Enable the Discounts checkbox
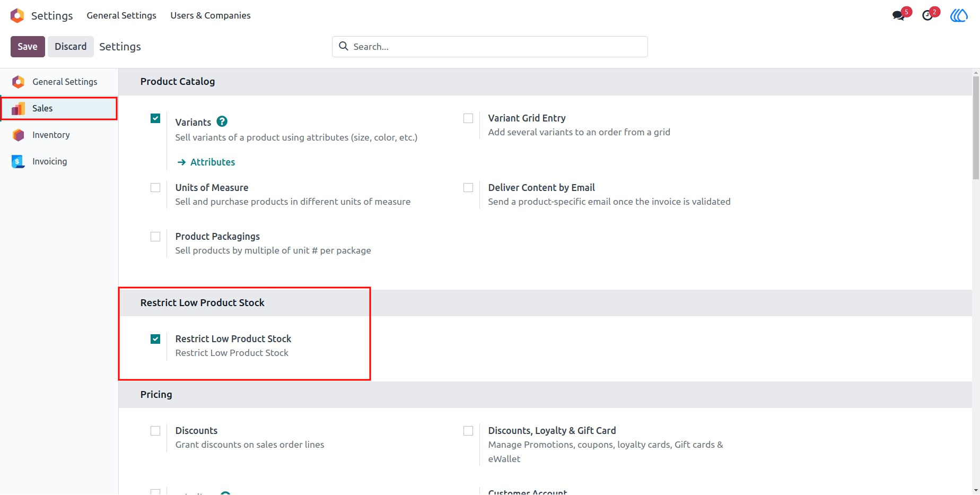The width and height of the screenshot is (980, 495). point(155,431)
